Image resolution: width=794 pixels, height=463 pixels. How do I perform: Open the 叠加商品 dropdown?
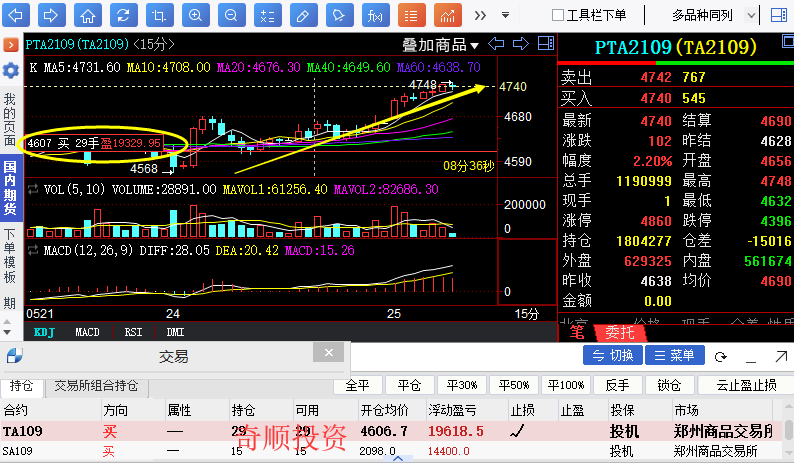click(440, 45)
